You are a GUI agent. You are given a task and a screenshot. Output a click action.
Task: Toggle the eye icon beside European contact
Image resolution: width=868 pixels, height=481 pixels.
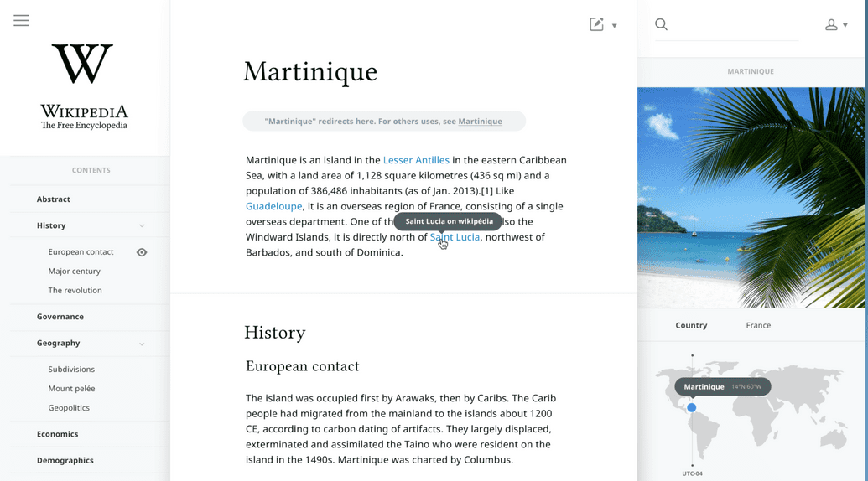142,252
